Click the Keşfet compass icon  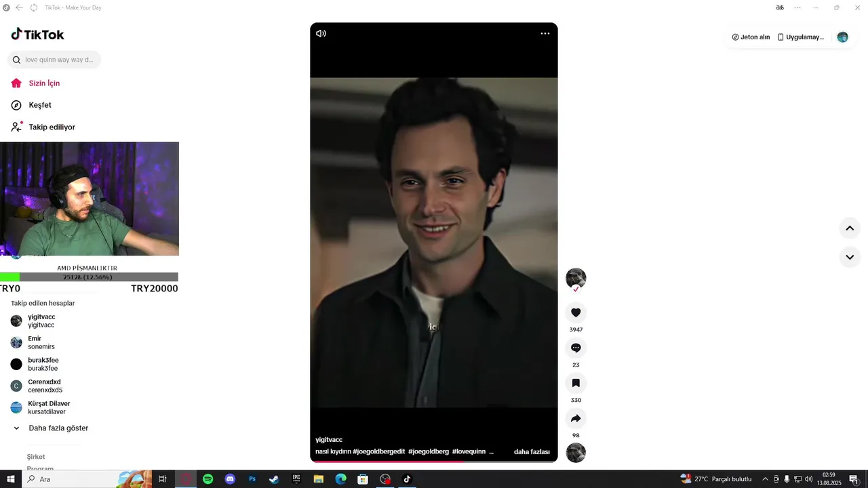[x=16, y=105]
